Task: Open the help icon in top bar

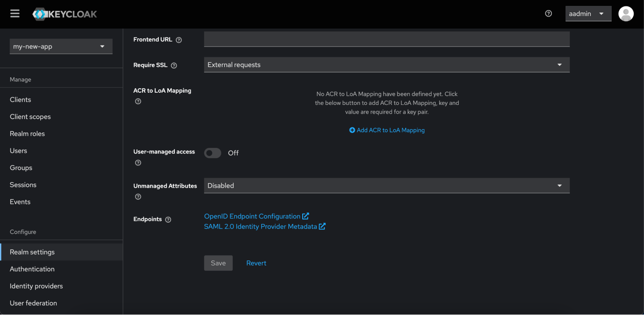Action: pos(548,14)
